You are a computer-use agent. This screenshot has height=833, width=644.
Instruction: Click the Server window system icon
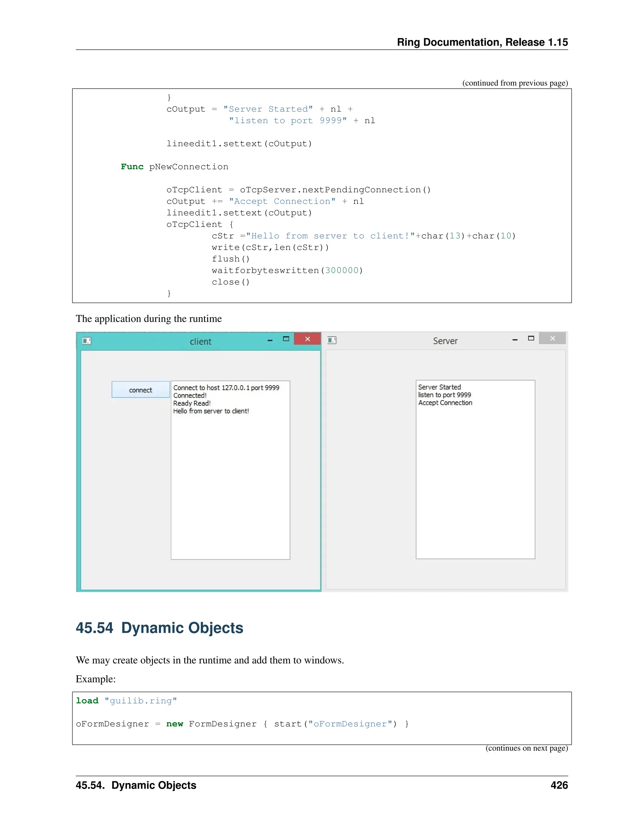coord(332,340)
